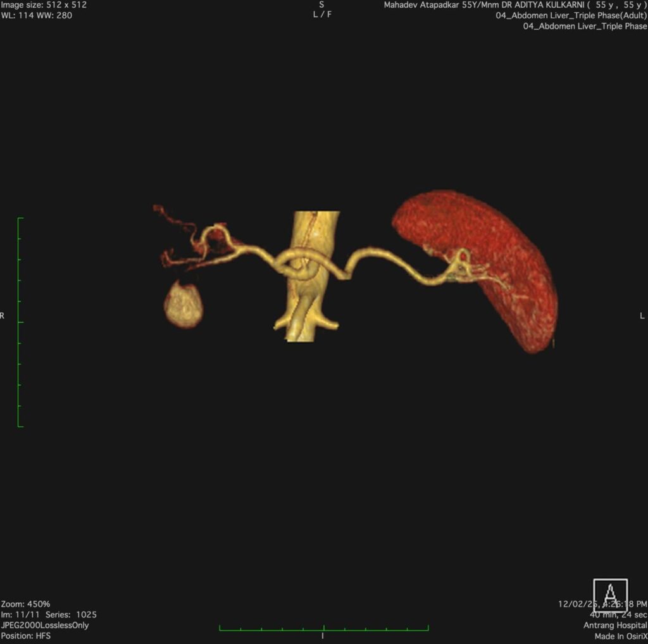Click the Zoom: 450% annotation
This screenshot has width=648, height=644.
pos(25,604)
